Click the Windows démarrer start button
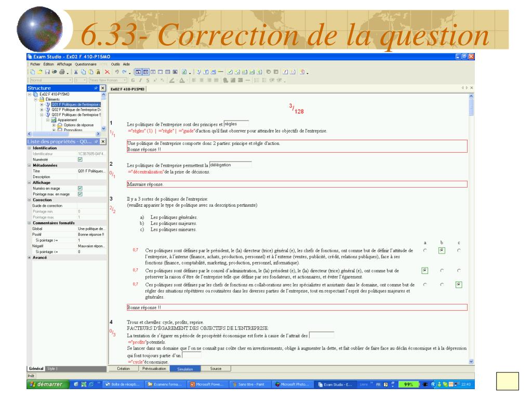This screenshot has height=399, width=532. pyautogui.click(x=47, y=384)
